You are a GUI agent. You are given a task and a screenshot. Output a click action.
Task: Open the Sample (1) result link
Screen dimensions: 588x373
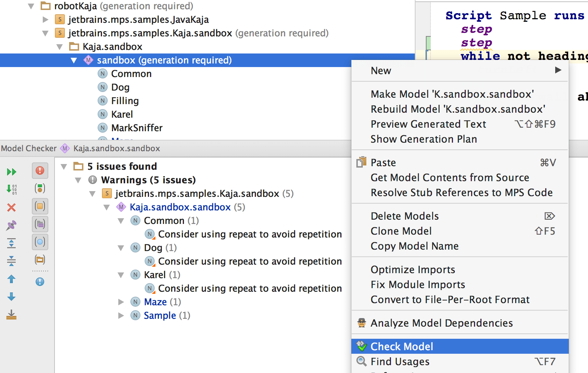pyautogui.click(x=160, y=316)
